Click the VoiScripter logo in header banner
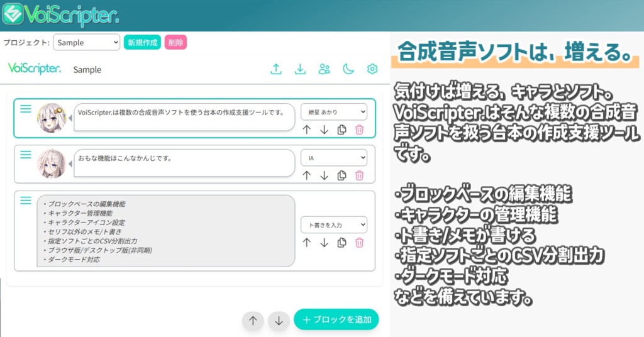This screenshot has width=644, height=337. coord(61,15)
